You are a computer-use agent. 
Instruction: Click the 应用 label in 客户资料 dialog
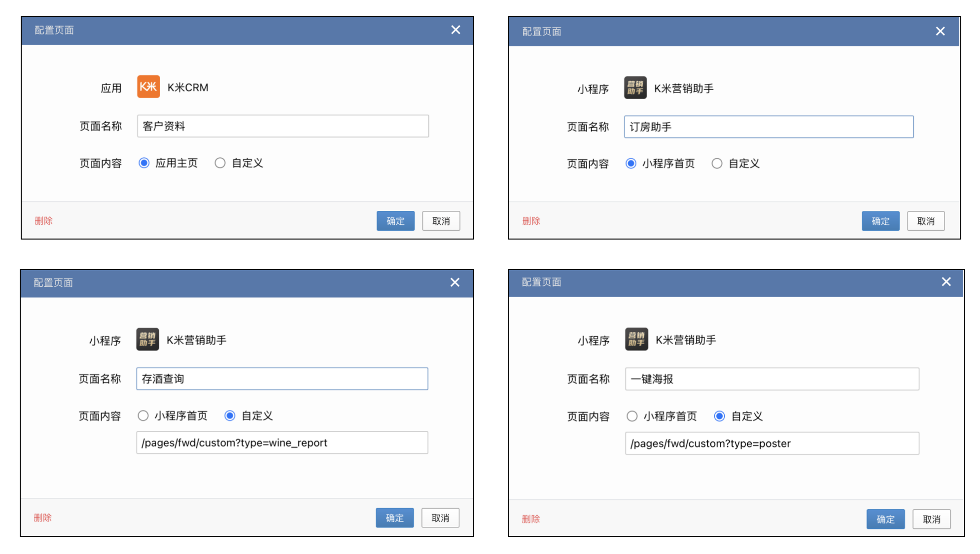click(x=111, y=88)
